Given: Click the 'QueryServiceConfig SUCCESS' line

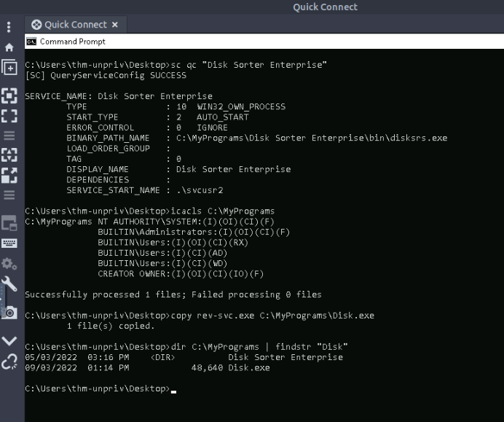Looking at the screenshot, I should (106, 76).
